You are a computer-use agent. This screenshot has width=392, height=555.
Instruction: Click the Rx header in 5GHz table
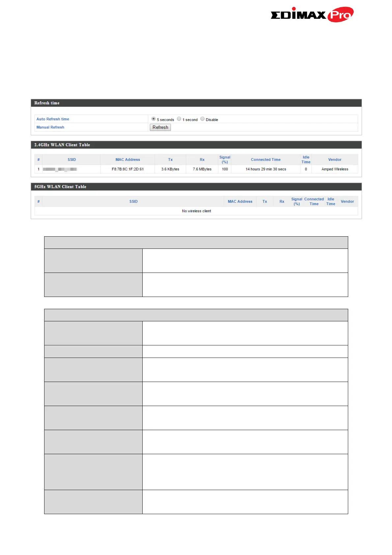coord(282,201)
